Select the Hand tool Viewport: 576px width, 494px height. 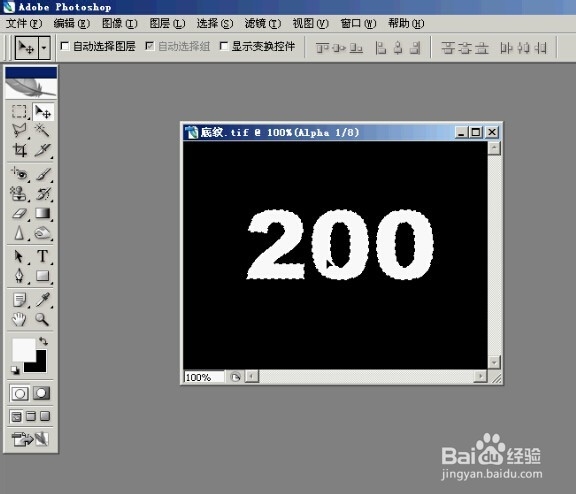pyautogui.click(x=19, y=319)
